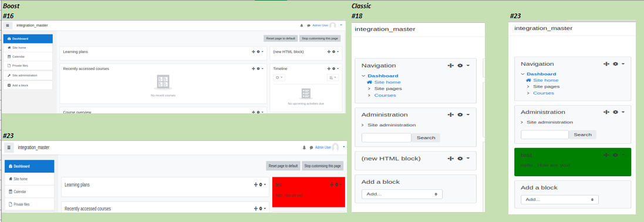The image size is (644, 222).
Task: Click Stop customising this page in Boost #23
Action: [323, 166]
